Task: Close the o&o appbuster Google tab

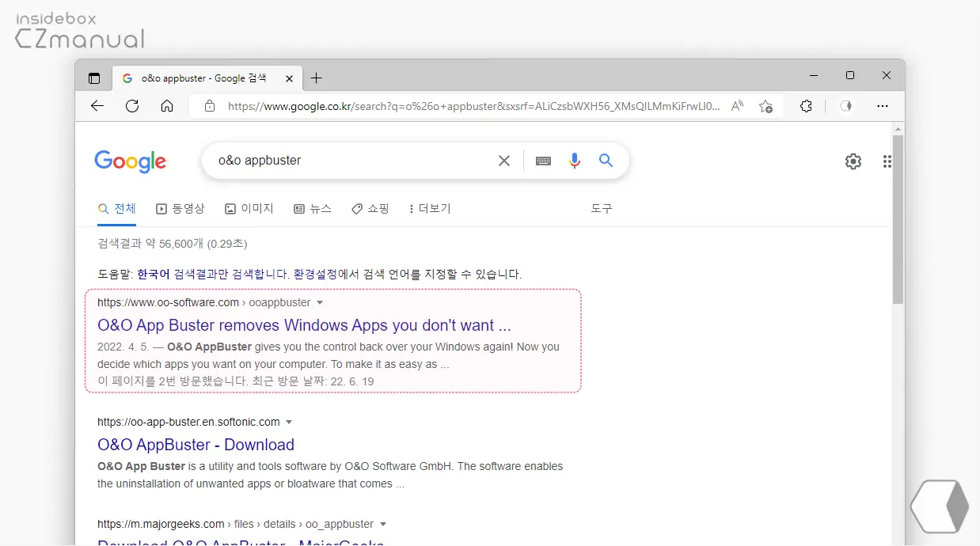Action: click(x=289, y=78)
